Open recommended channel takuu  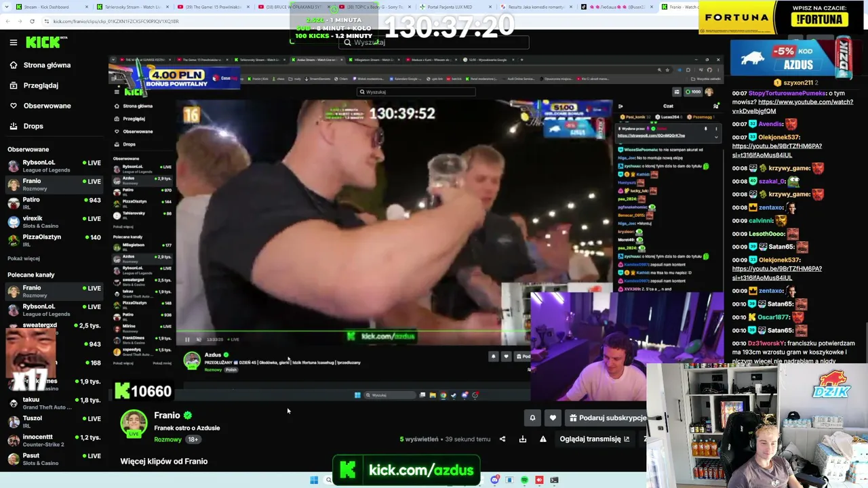pos(54,403)
